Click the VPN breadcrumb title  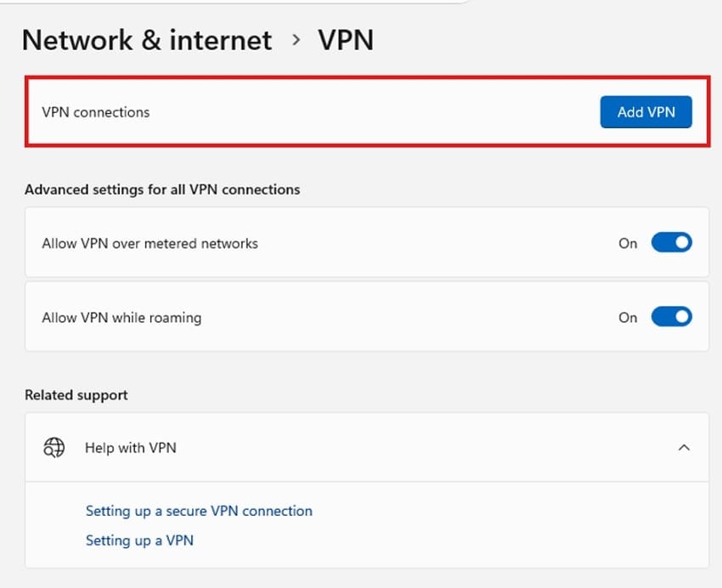(x=346, y=40)
